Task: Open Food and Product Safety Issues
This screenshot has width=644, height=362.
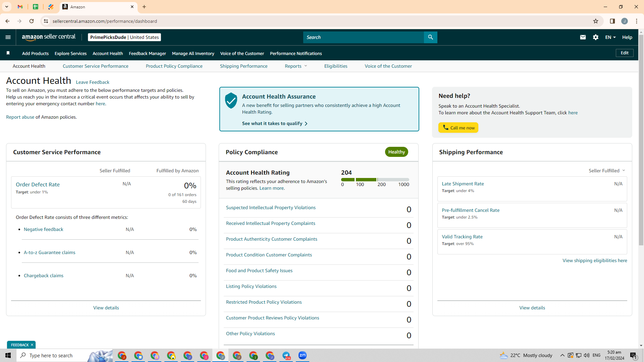Action: [x=259, y=270]
